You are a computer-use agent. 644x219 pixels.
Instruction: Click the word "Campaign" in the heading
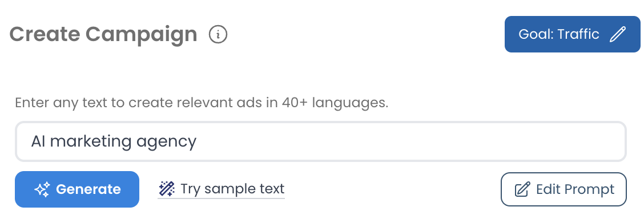142,35
